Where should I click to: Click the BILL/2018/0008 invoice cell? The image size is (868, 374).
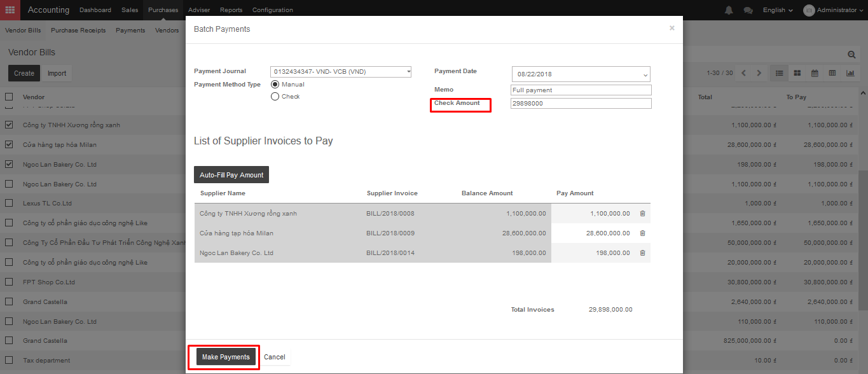click(390, 214)
